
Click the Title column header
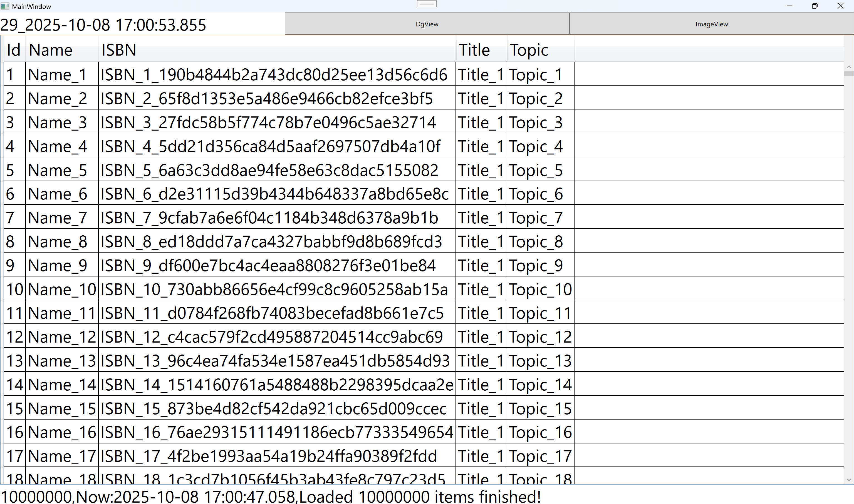[x=481, y=50]
